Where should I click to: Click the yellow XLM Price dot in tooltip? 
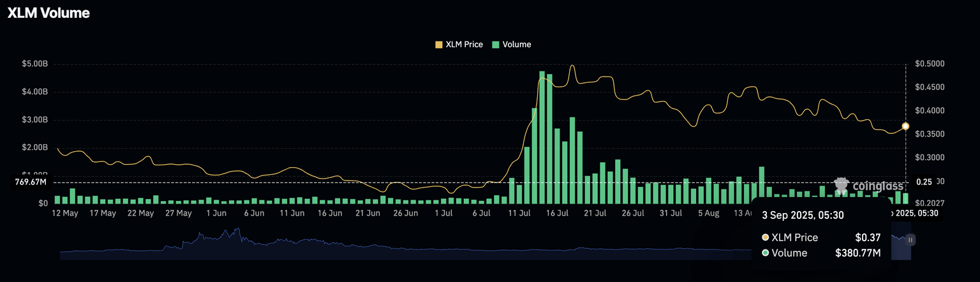765,237
